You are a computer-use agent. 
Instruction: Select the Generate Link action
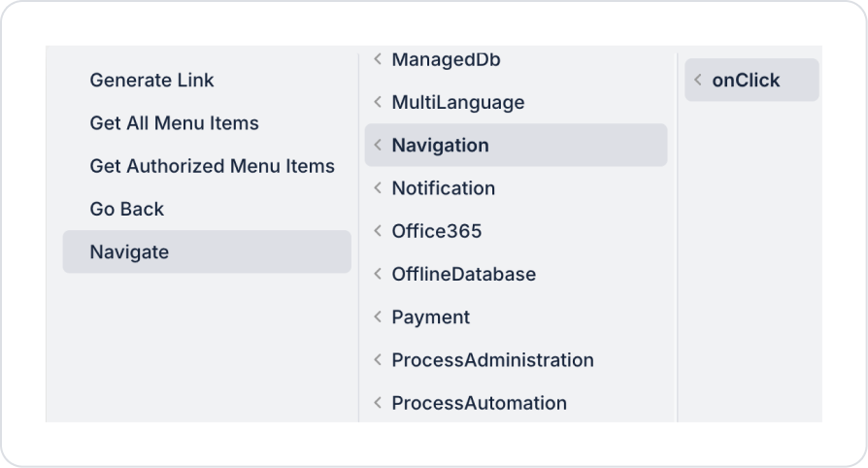pyautogui.click(x=151, y=81)
